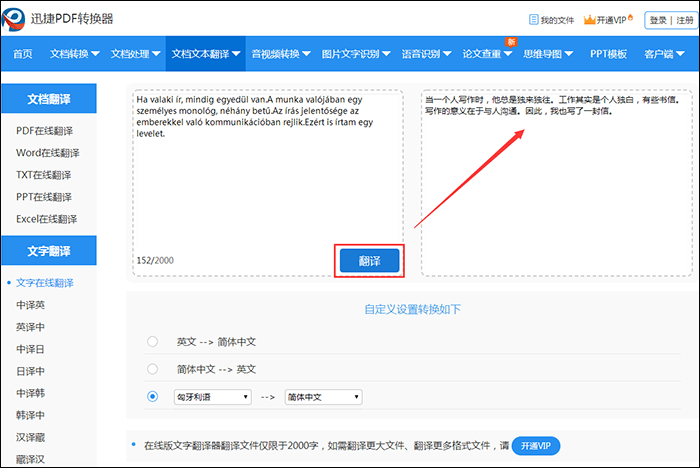Viewport: 700px width, 468px height.
Task: Select 韩译中 in sidebar
Action: pos(30,415)
